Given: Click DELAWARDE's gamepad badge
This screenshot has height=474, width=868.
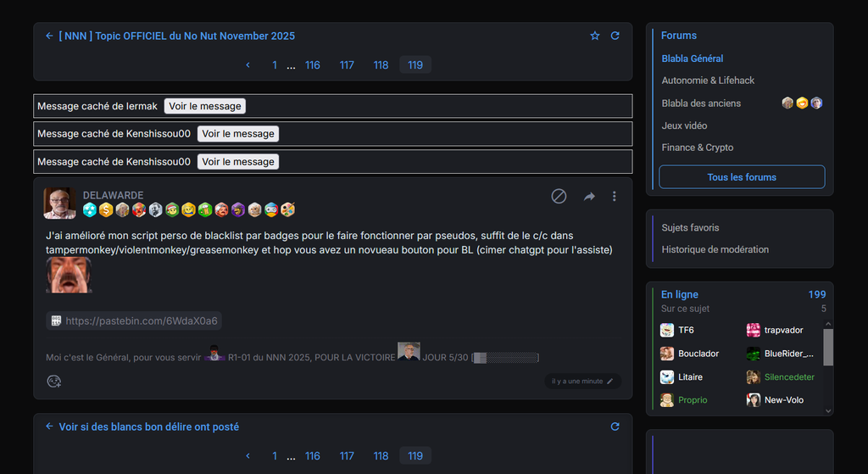Looking at the screenshot, I should pyautogui.click(x=271, y=209).
